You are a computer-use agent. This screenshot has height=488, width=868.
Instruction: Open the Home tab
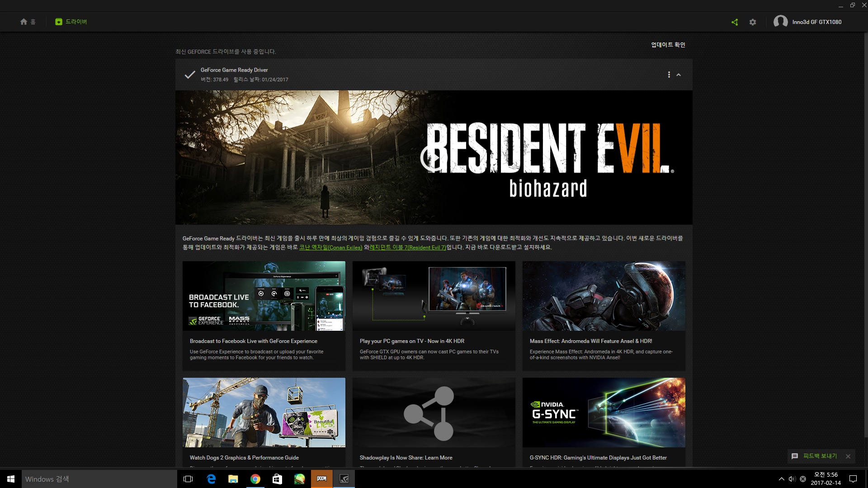tap(28, 22)
